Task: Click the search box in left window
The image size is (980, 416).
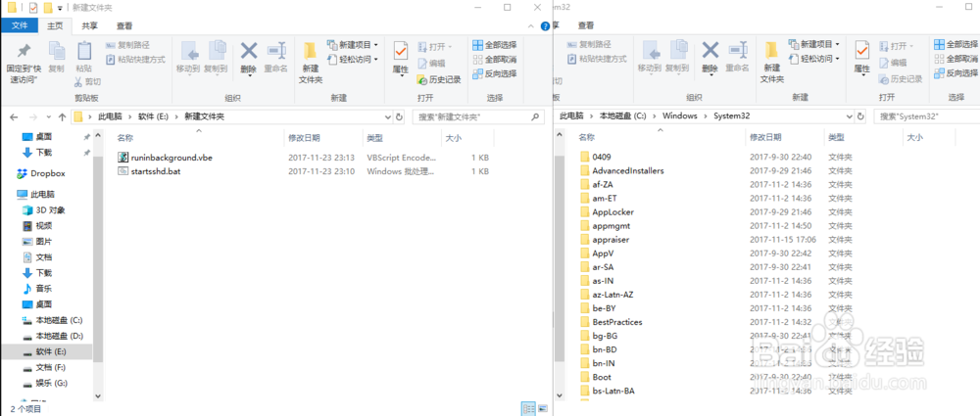Action: coord(478,116)
